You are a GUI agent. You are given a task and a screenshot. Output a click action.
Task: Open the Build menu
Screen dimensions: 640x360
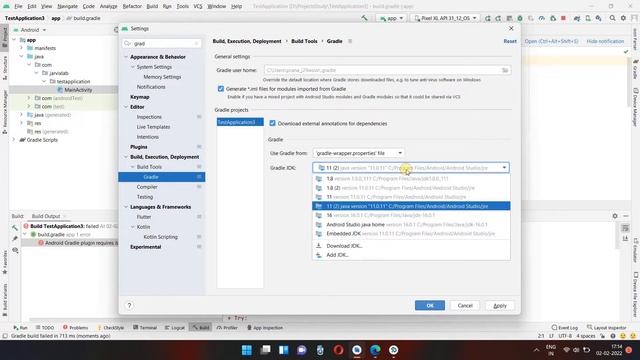click(x=152, y=7)
